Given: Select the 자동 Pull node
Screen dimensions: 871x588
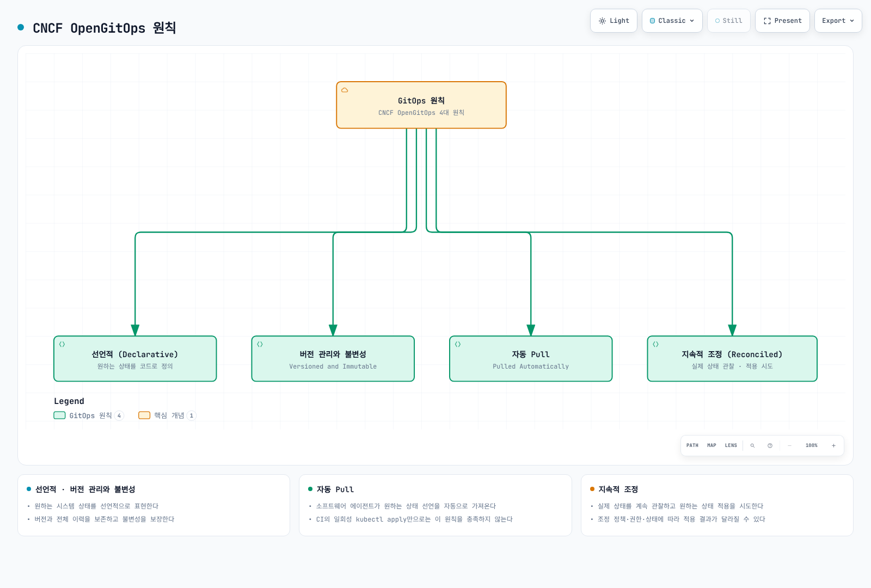Looking at the screenshot, I should 531,359.
